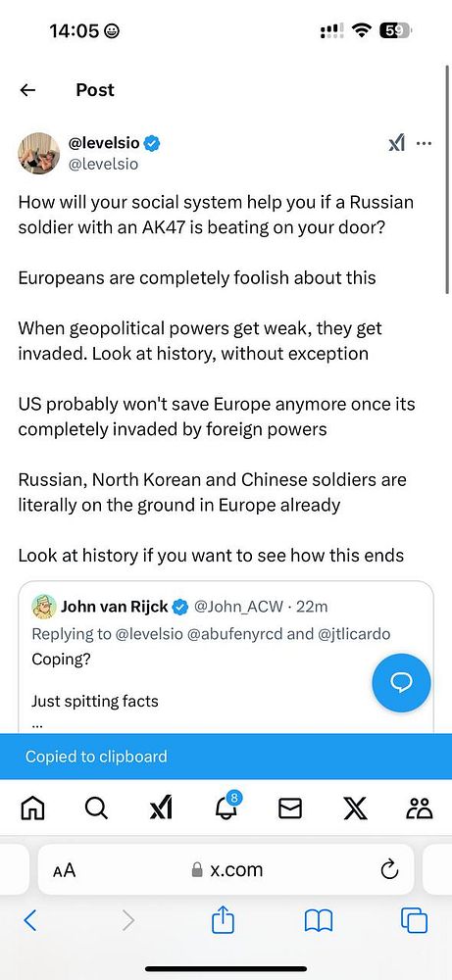Open Messages envelope icon
The image size is (452, 980).
290,808
